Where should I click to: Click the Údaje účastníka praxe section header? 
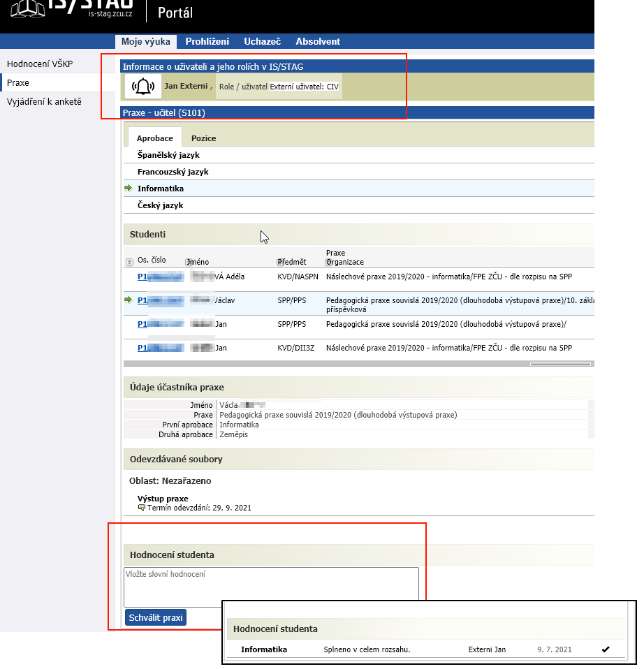coord(358,387)
